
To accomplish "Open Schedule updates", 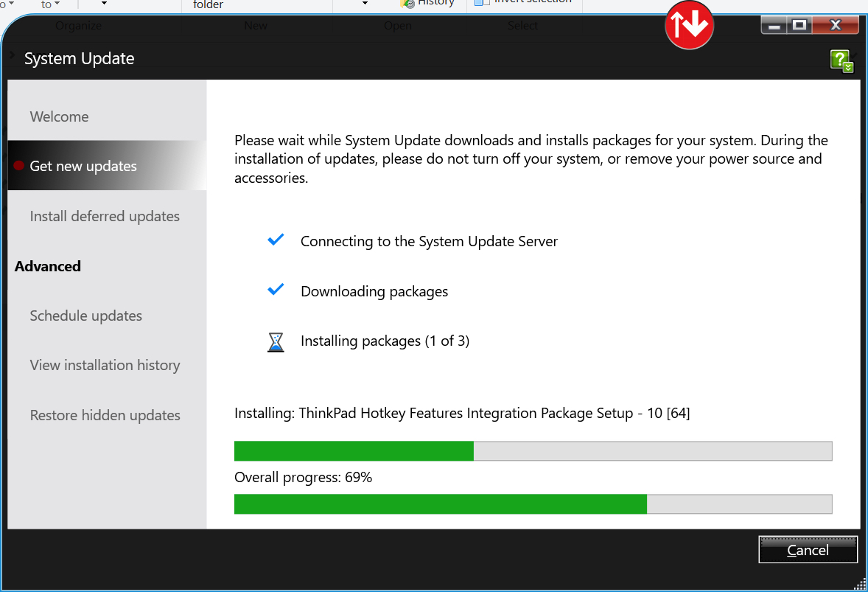I will [x=85, y=316].
